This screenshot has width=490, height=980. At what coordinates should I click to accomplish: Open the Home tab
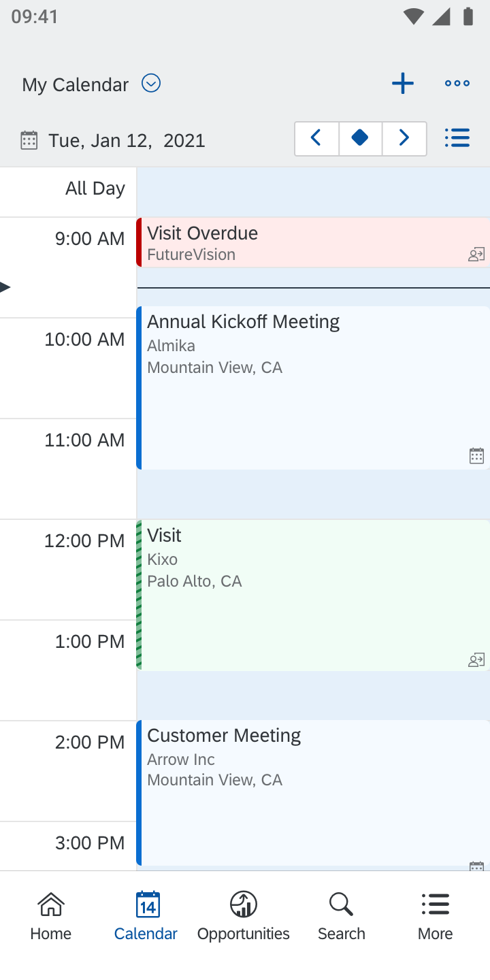click(50, 916)
